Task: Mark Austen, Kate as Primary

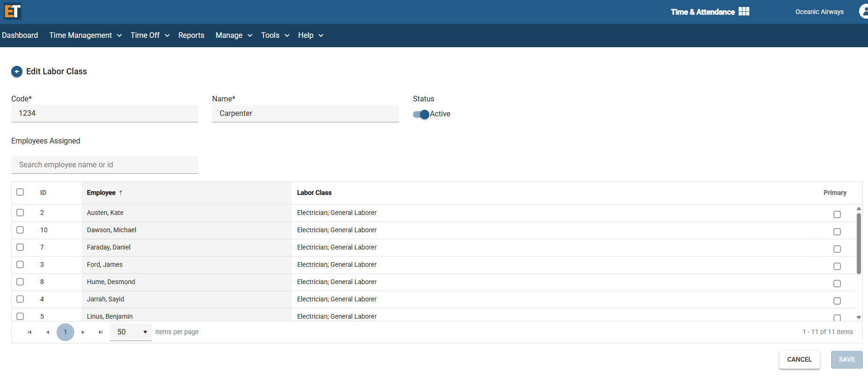Action: pos(837,214)
